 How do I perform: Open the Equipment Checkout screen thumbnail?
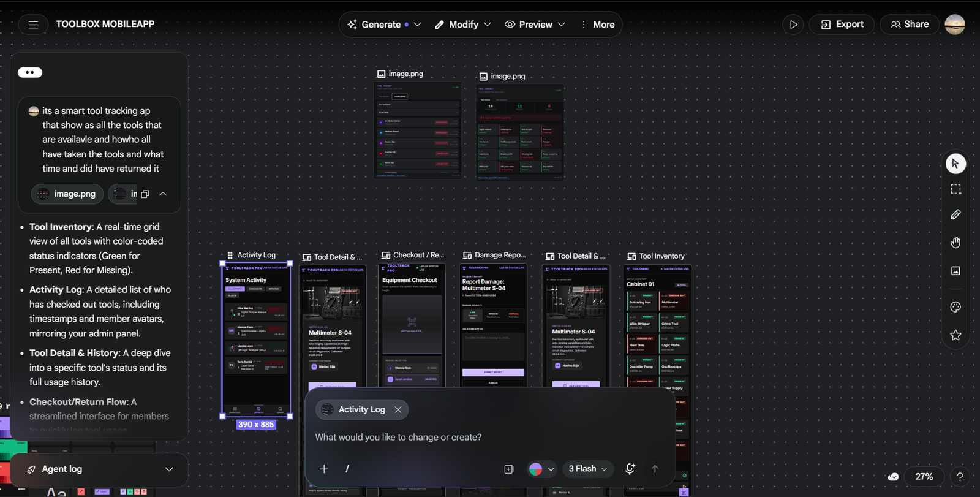412,325
